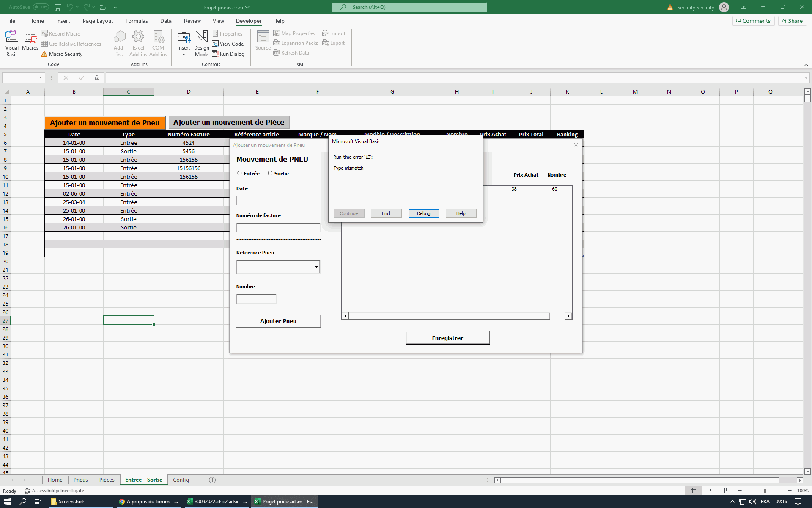Expand the Référence Pneu combo box
812x508 pixels.
pyautogui.click(x=316, y=267)
